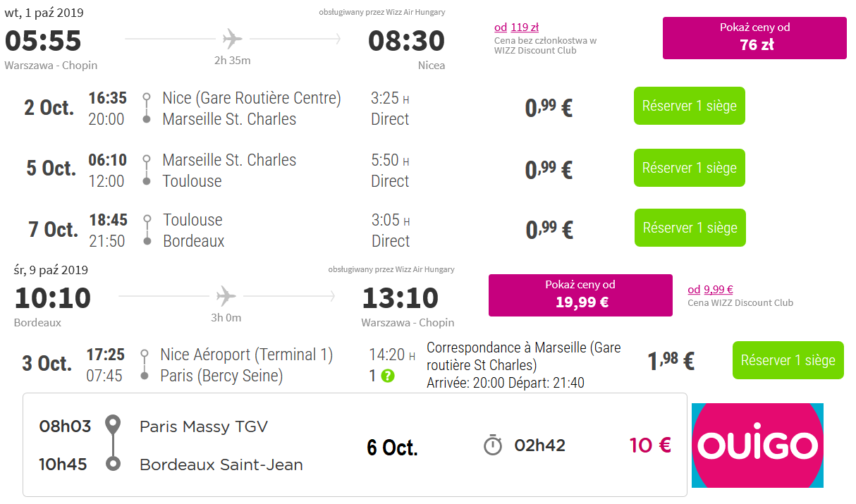Click the location pin at Paris Massy TGV

coord(112,426)
